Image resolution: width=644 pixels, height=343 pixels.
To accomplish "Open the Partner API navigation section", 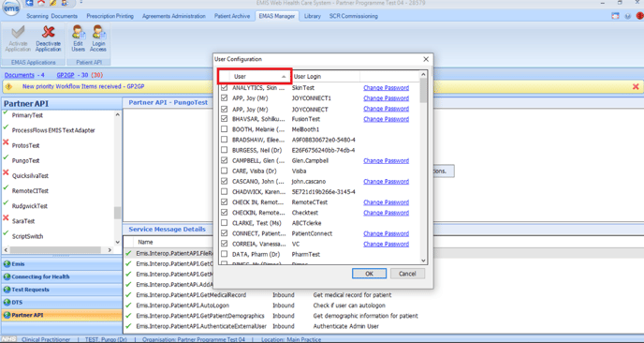I will click(x=62, y=315).
